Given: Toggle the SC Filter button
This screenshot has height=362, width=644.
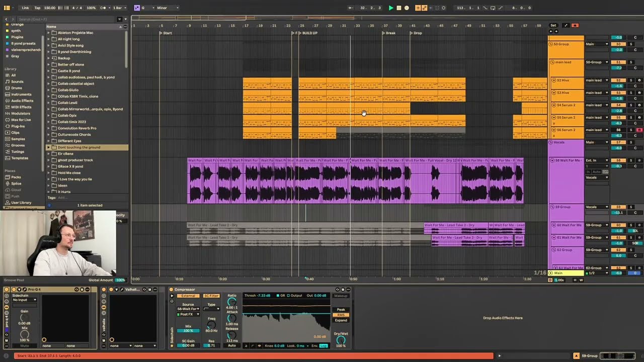Looking at the screenshot, I should [211, 296].
